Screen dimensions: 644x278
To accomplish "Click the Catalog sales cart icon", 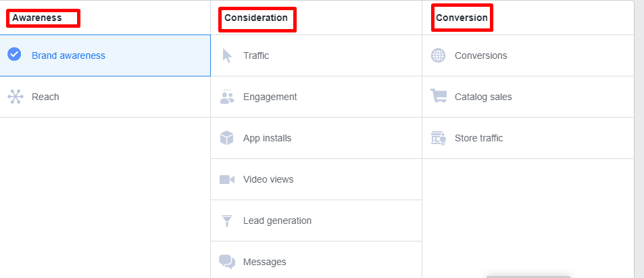I will click(439, 96).
